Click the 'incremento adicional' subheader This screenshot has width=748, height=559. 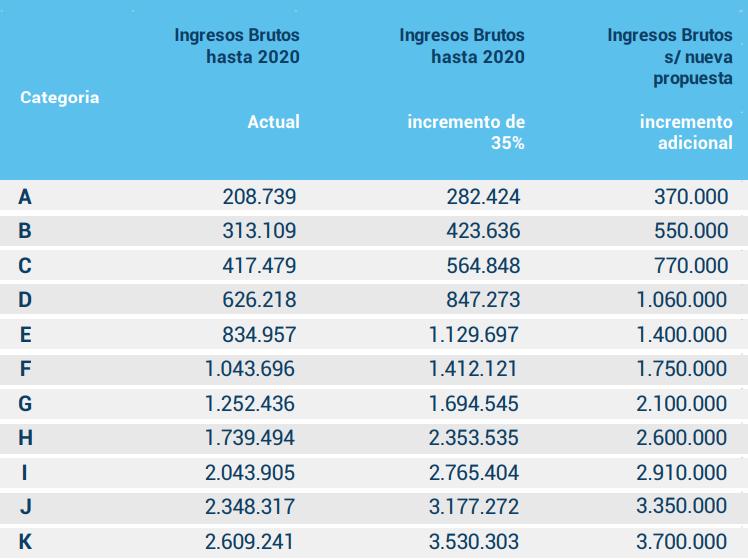click(x=686, y=132)
